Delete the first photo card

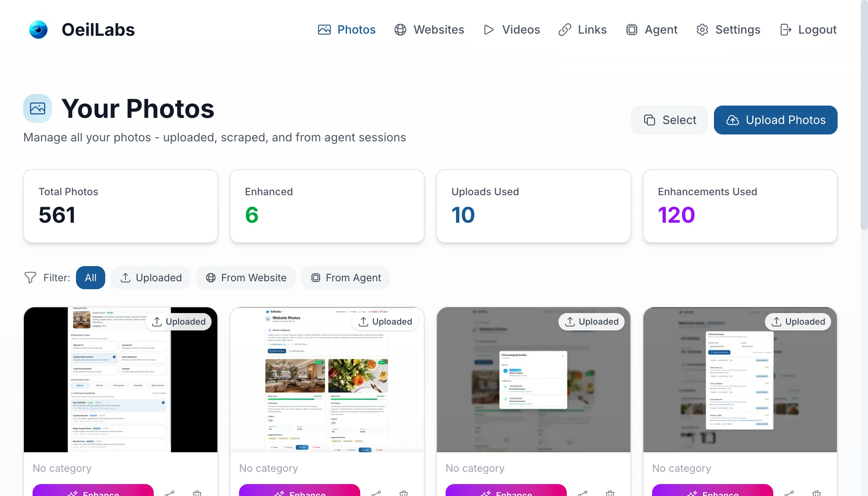(197, 493)
